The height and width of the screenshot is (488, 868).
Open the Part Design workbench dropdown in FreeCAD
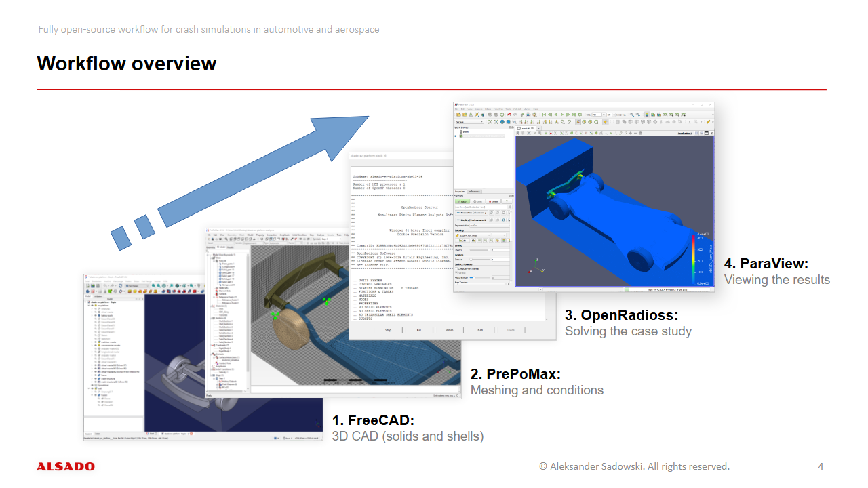137,286
